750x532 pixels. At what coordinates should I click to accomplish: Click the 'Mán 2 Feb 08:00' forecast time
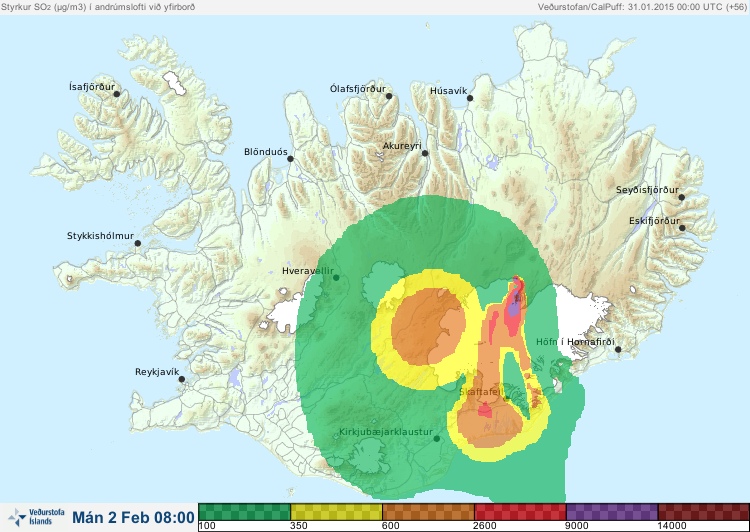click(x=133, y=517)
